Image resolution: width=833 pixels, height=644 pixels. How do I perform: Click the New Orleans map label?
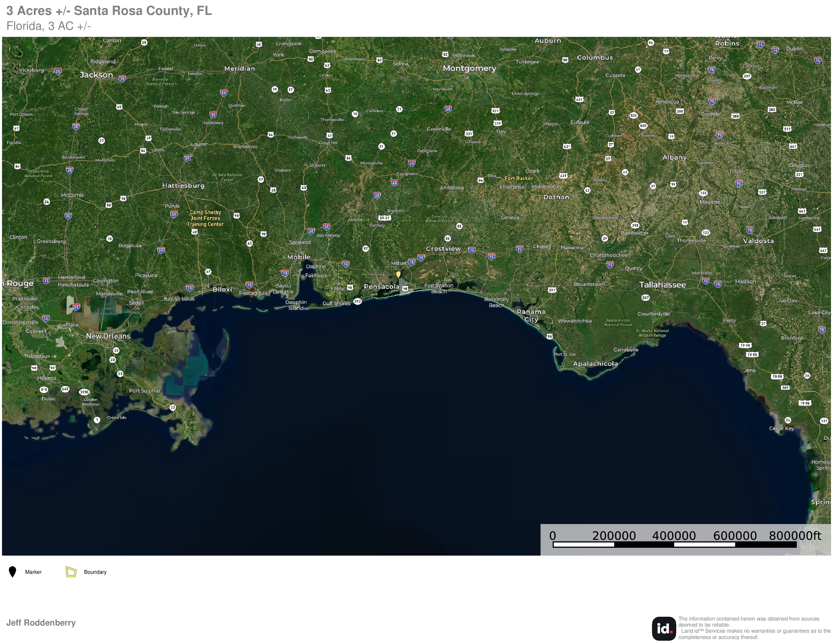click(x=108, y=336)
